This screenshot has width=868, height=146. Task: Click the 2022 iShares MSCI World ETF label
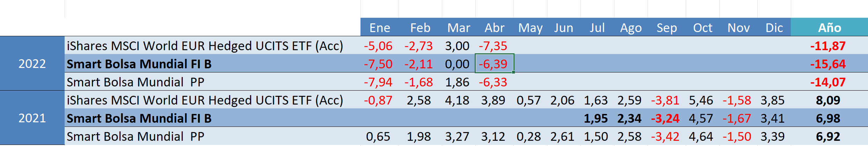pyautogui.click(x=205, y=46)
